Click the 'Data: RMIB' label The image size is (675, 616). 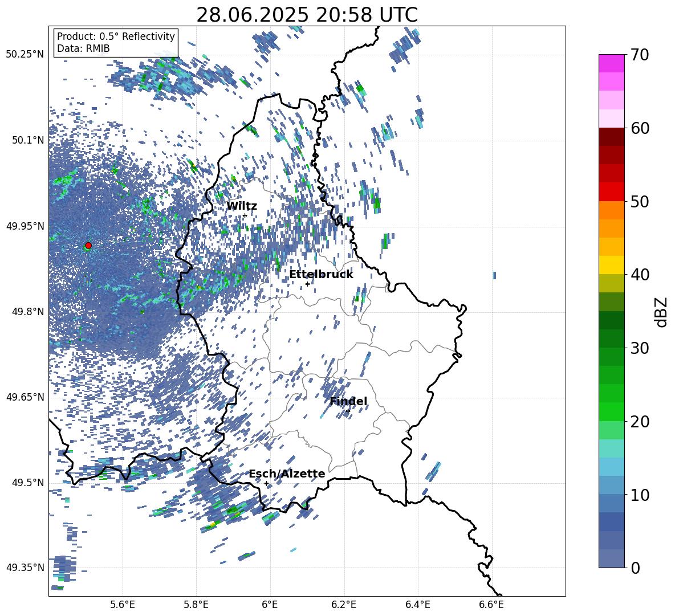click(83, 48)
